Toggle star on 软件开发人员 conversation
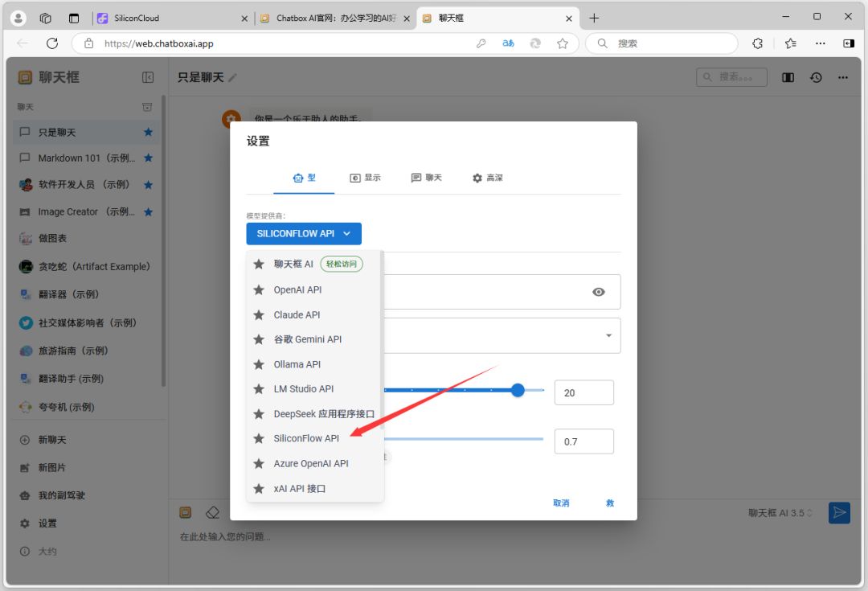This screenshot has height=591, width=868. coord(149,184)
